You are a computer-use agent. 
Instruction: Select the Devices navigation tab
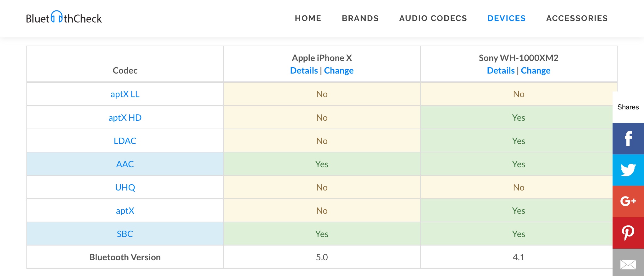point(506,18)
